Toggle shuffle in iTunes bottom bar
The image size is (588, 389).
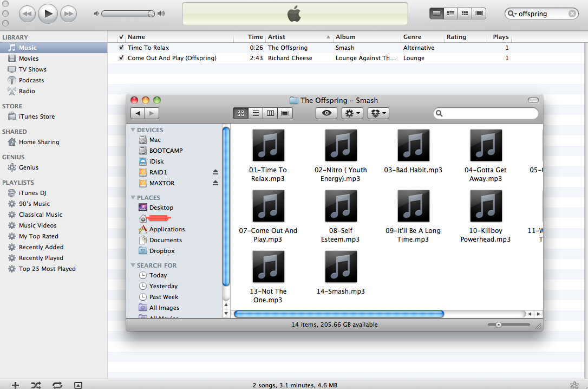pyautogui.click(x=36, y=385)
